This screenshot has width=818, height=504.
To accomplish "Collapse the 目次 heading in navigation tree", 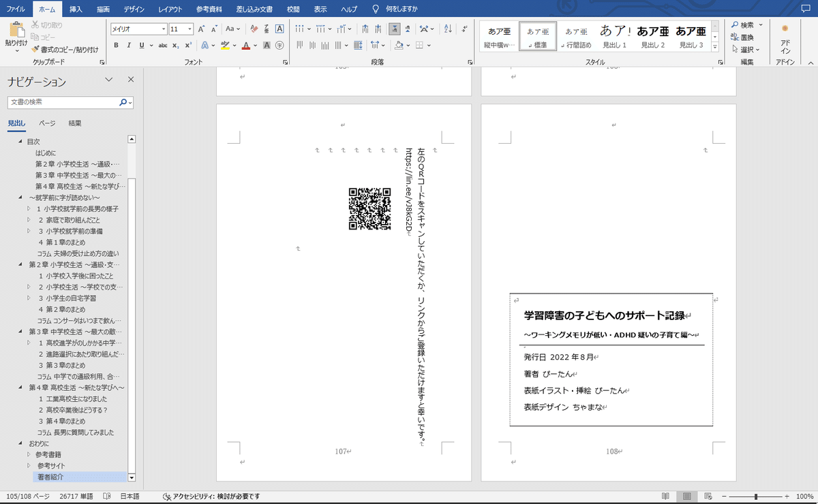I will tap(20, 142).
